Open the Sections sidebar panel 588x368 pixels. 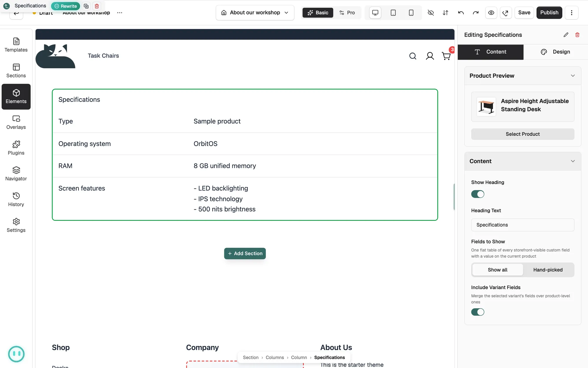click(16, 71)
